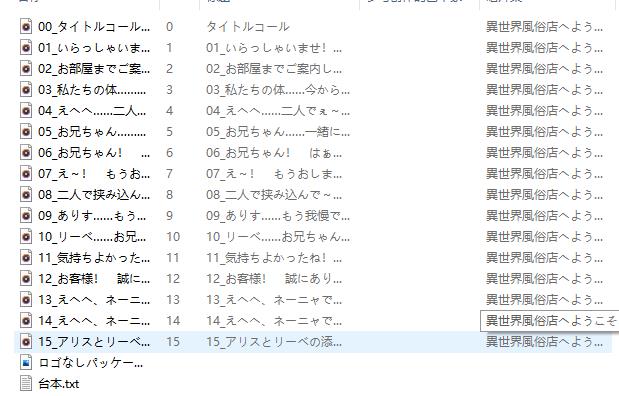Select the 台本.txt file name
This screenshot has width=619, height=396.
[x=58, y=383]
